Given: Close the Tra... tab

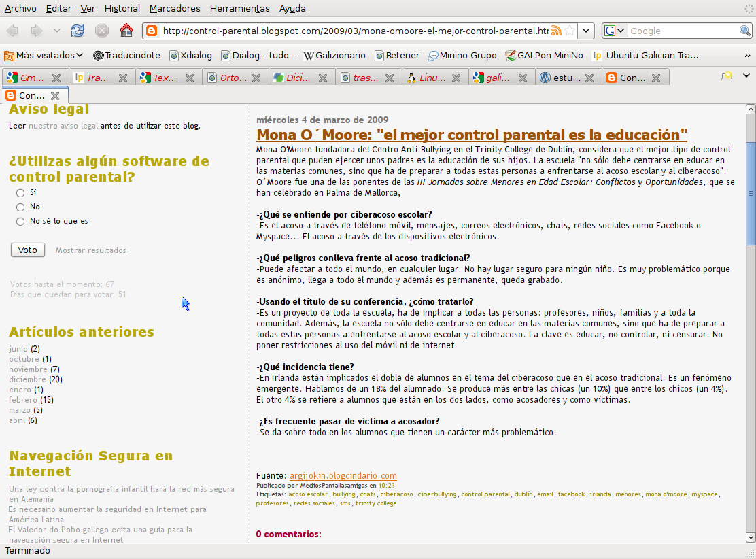Looking at the screenshot, I should [x=123, y=78].
